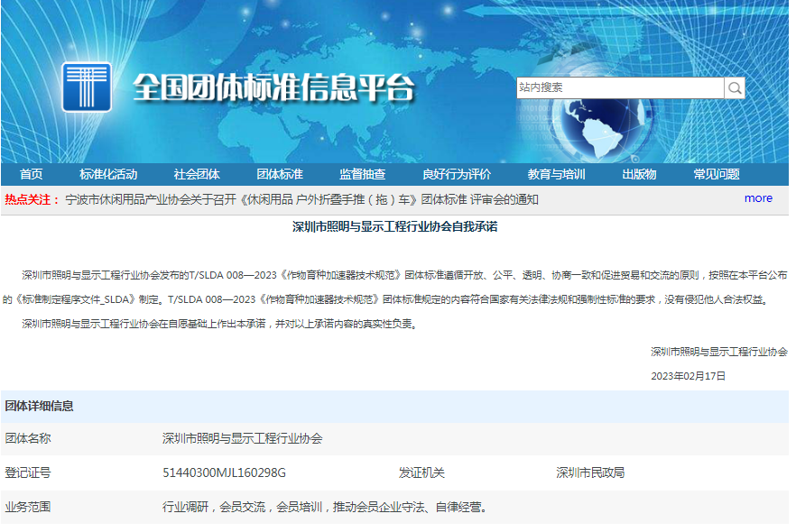Open the 宁波市休闲用品产业协会 notice headline
The image size is (796, 532).
(301, 200)
